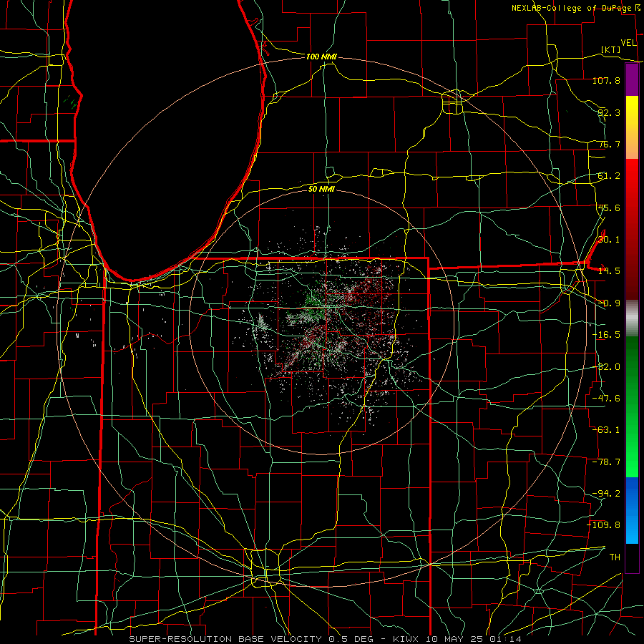Pick the black TH segment of the color bar
The width and height of the screenshot is (644, 644).
pos(632,557)
